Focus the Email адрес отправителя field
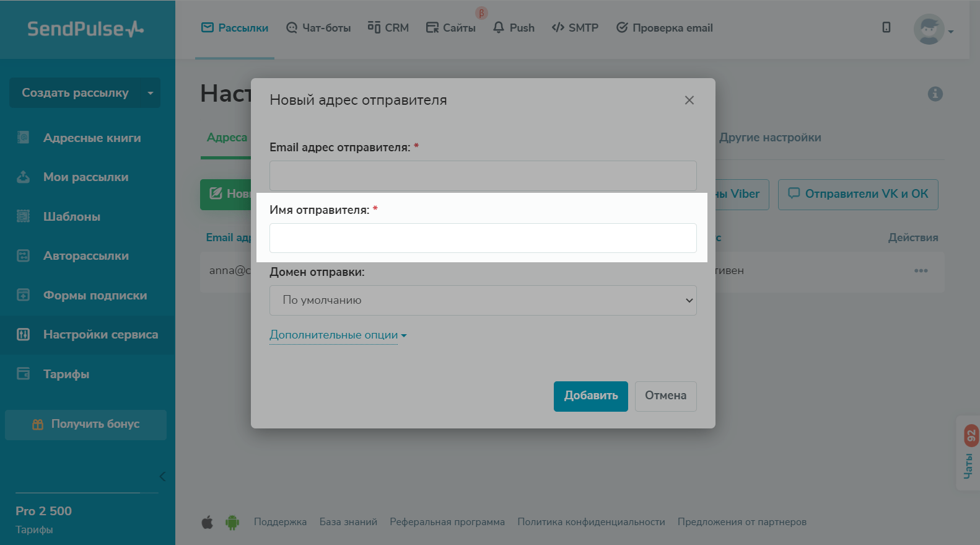This screenshot has width=980, height=545. click(x=483, y=175)
